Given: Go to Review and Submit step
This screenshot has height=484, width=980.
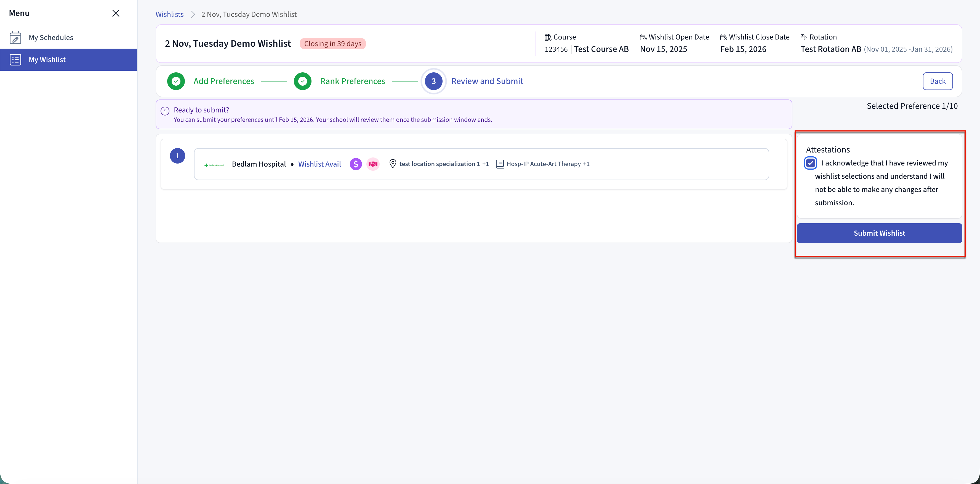Looking at the screenshot, I should click(487, 81).
